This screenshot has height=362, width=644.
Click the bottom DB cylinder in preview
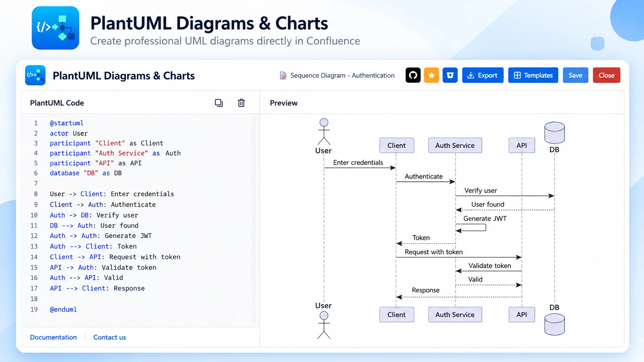(555, 324)
